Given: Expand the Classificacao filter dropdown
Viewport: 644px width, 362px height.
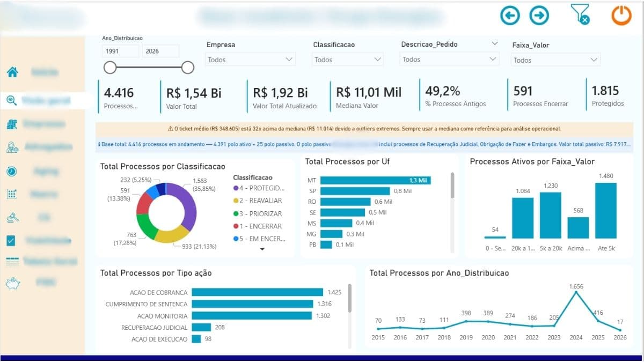Looking at the screenshot, I should [x=348, y=60].
